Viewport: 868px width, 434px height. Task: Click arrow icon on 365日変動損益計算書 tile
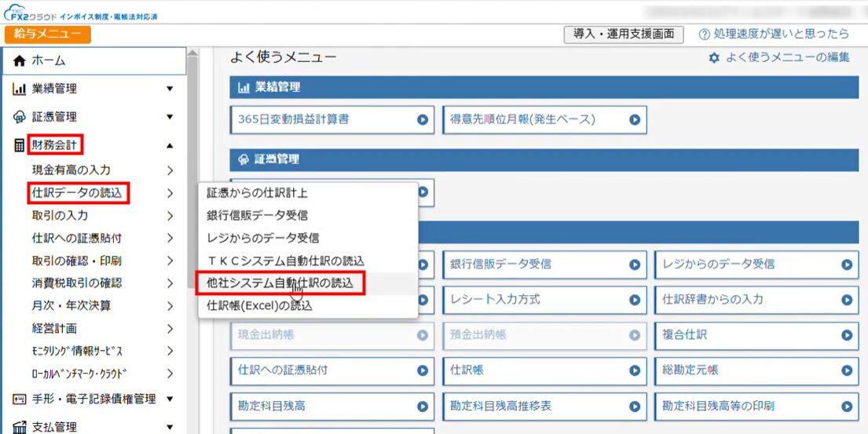422,120
